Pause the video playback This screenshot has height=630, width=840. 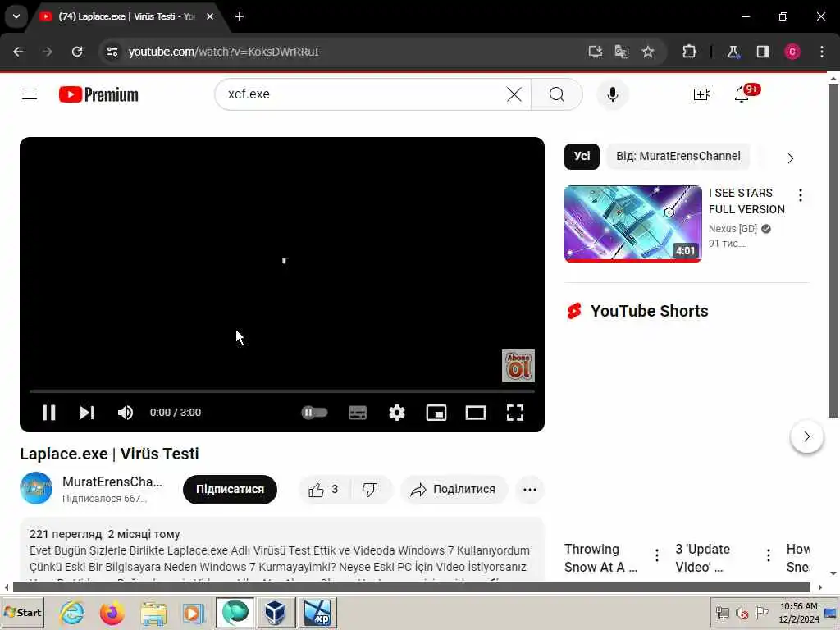click(48, 413)
